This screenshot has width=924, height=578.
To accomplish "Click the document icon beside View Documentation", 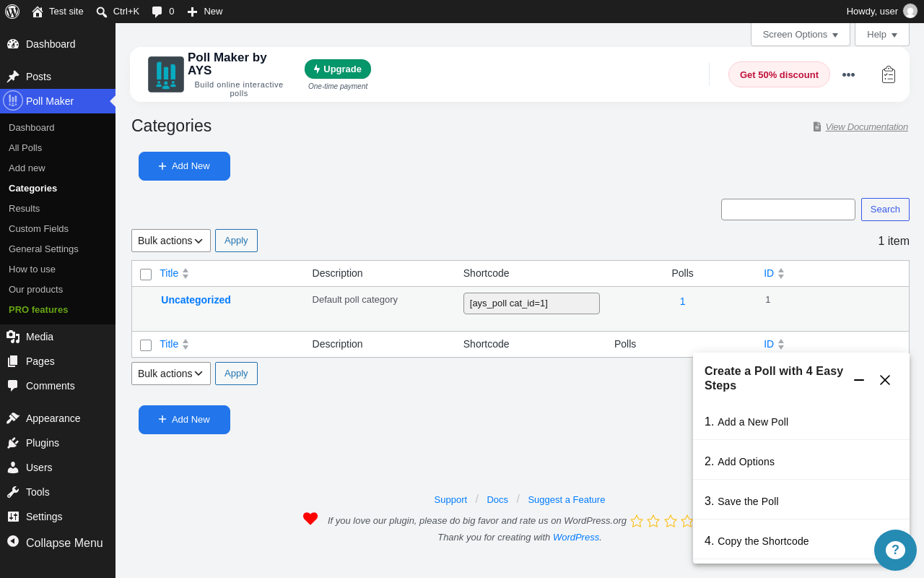I will (817, 126).
